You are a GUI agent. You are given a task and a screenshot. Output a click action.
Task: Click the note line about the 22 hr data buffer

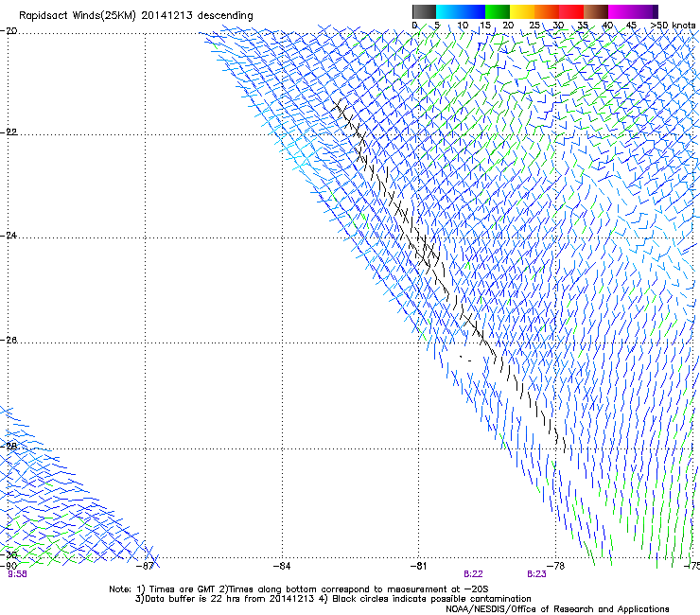pyautogui.click(x=333, y=599)
